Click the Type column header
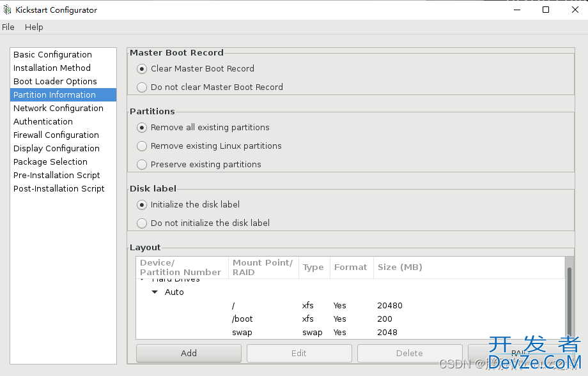 tap(314, 267)
